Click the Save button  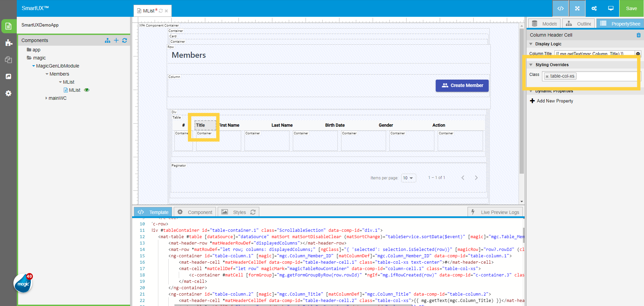(x=631, y=8)
